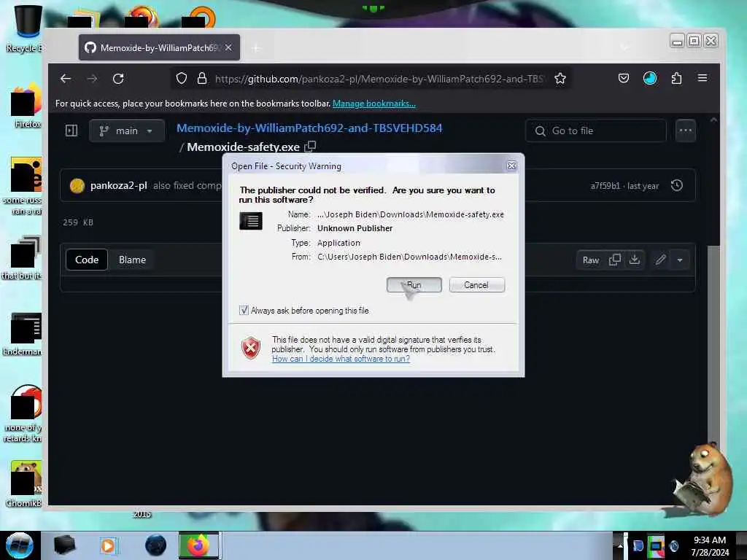Select the Memoxide-by-WilliamPatch692 browser tab
747x560 pixels.
159,47
